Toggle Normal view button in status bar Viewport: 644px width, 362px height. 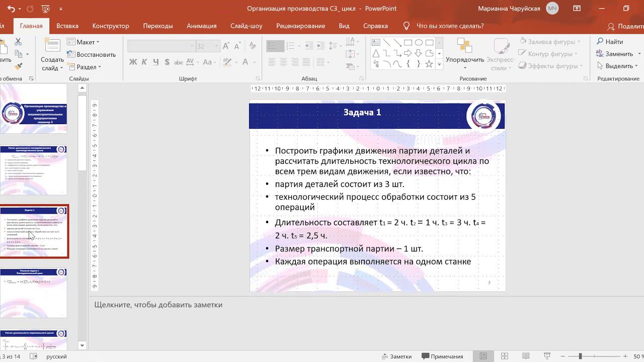(484, 356)
